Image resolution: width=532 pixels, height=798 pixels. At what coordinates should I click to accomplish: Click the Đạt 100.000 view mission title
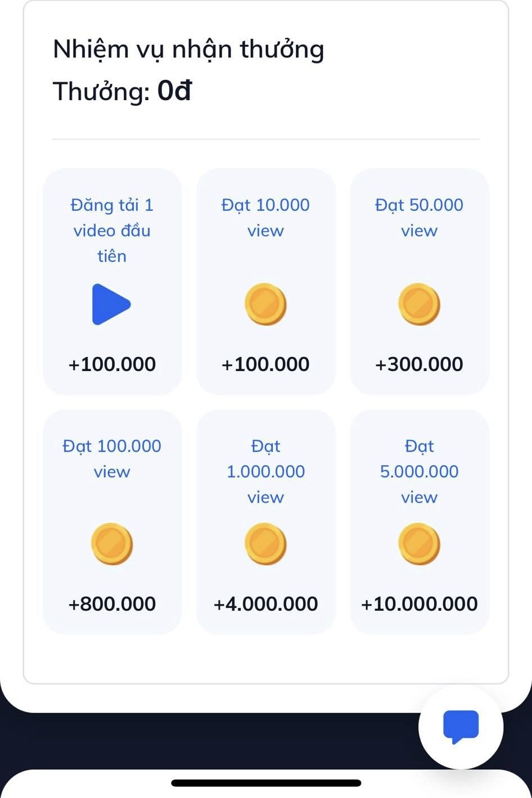coord(112,458)
